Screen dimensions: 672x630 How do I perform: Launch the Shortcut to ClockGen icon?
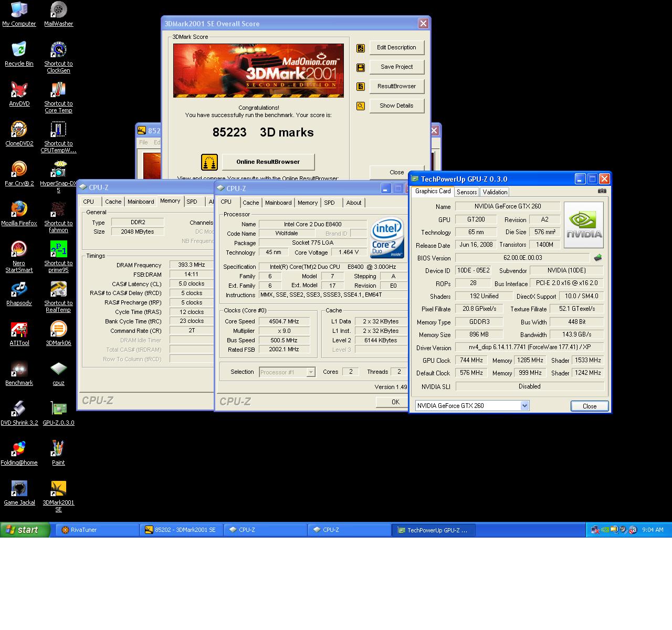58,58
